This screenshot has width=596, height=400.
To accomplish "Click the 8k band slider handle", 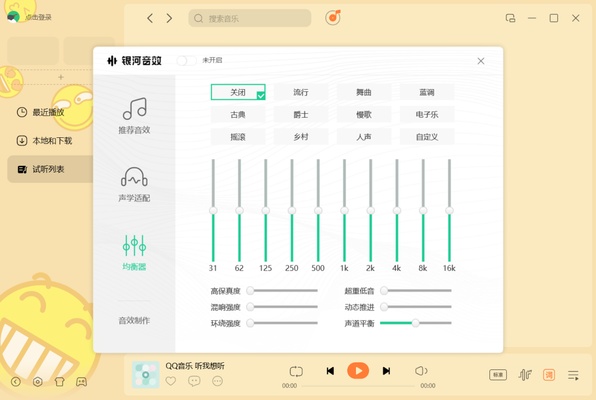I will tap(423, 210).
